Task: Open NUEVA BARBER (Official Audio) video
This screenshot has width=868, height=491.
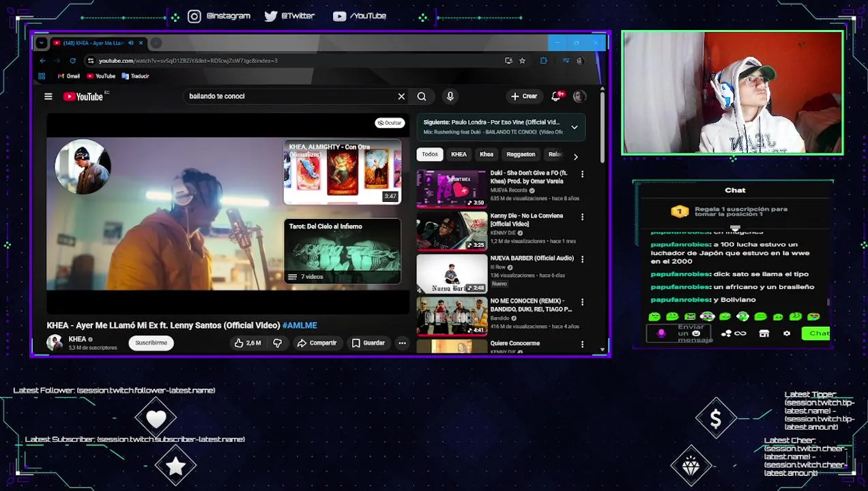Action: (452, 273)
